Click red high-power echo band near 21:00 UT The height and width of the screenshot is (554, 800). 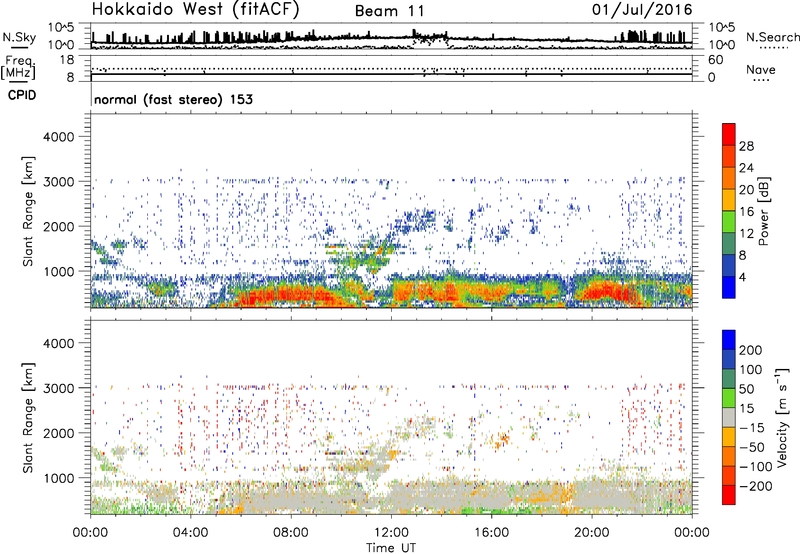pos(608,293)
